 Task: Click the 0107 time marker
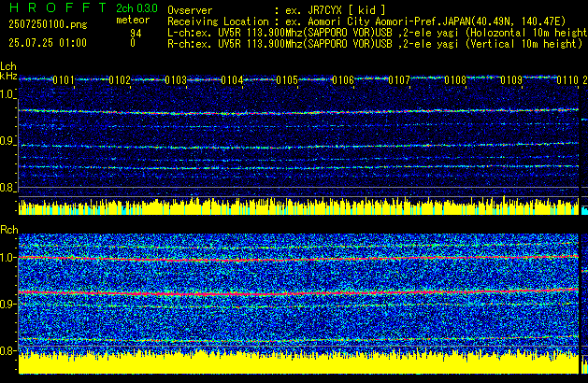(399, 80)
